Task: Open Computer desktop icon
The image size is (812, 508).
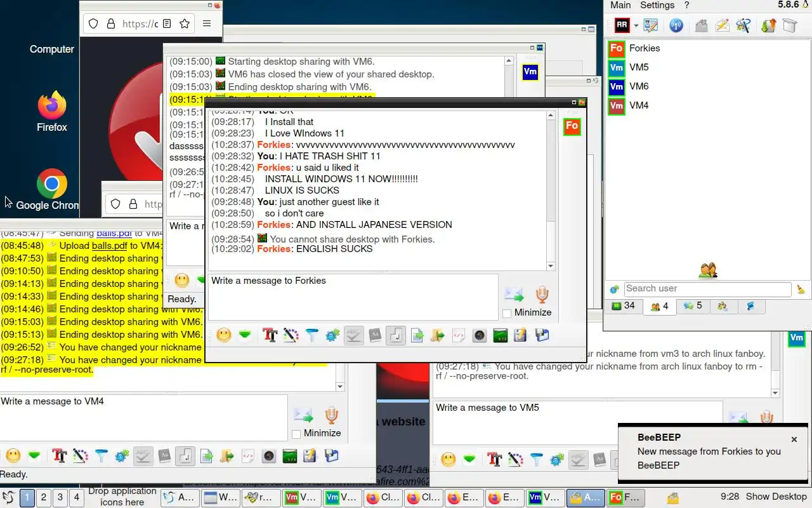Action: (x=52, y=49)
